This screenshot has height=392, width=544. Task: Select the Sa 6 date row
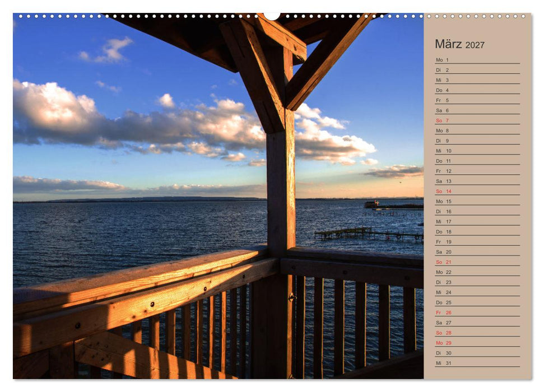(x=477, y=110)
